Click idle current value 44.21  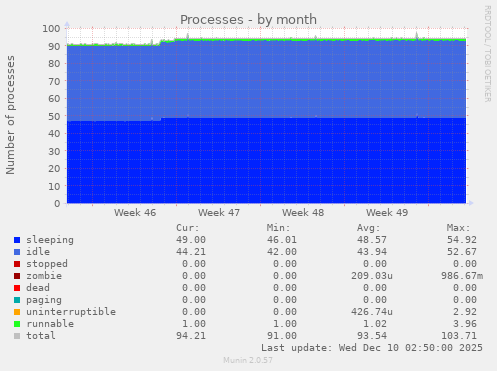[x=191, y=252]
